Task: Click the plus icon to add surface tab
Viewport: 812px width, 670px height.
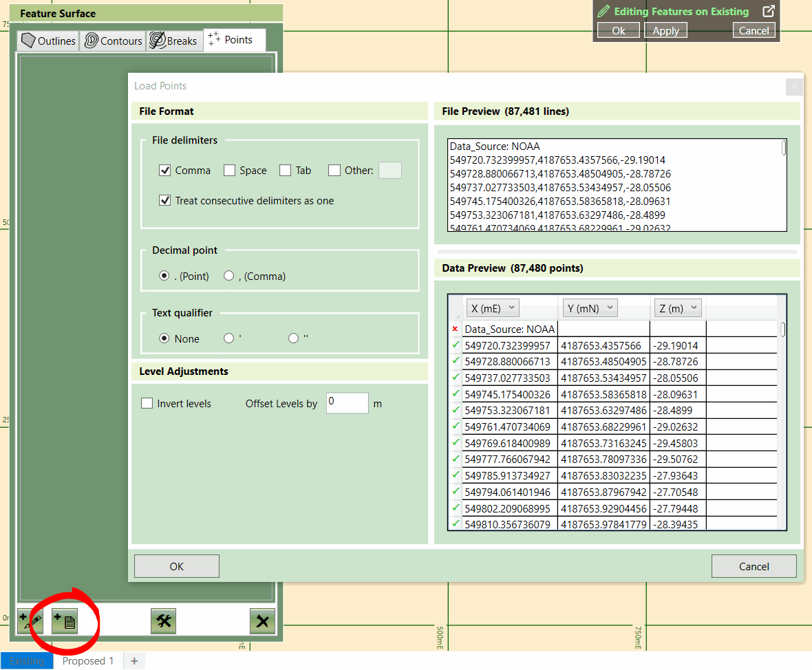Action: (x=134, y=661)
